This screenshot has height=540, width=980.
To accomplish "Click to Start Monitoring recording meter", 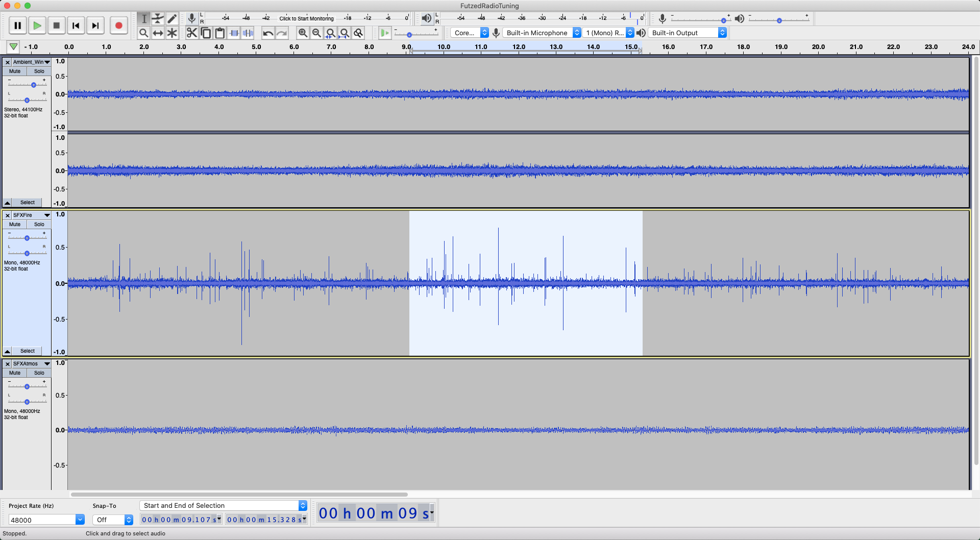I will 306,18.
